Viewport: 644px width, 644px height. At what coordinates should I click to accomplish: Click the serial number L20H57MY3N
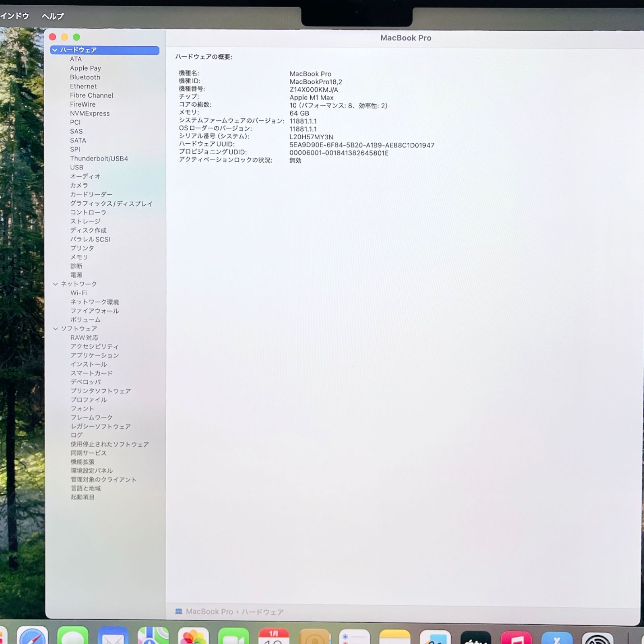coord(311,137)
